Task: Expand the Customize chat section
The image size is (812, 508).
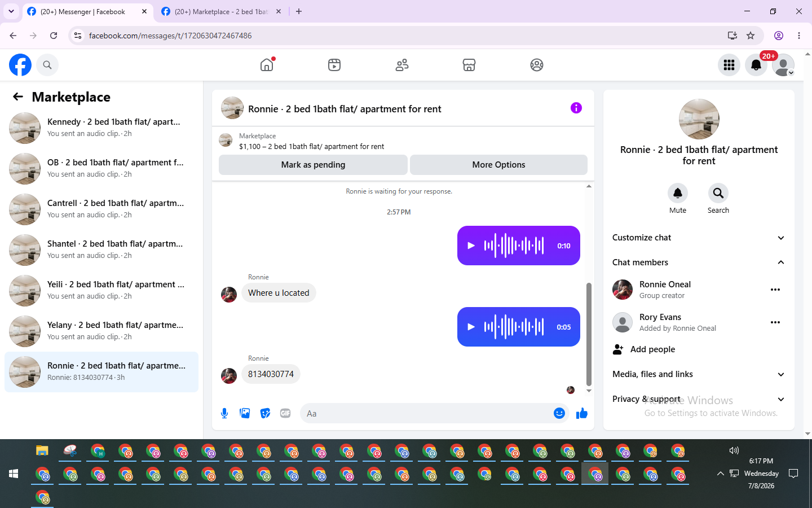Action: click(x=699, y=238)
